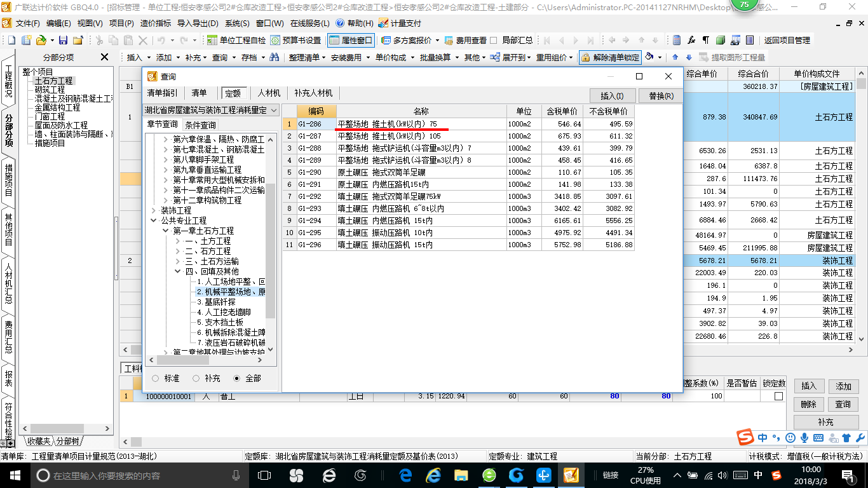Click the Open folder icon
Viewport: 868px width, 488px height.
click(41, 40)
